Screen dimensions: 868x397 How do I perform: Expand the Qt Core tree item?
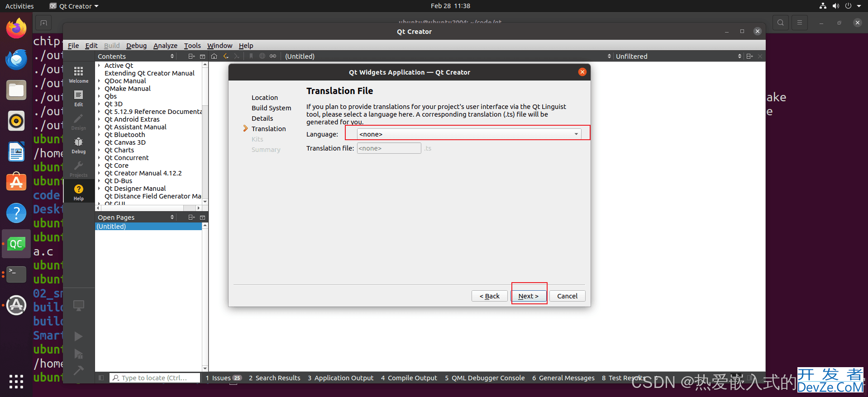99,165
